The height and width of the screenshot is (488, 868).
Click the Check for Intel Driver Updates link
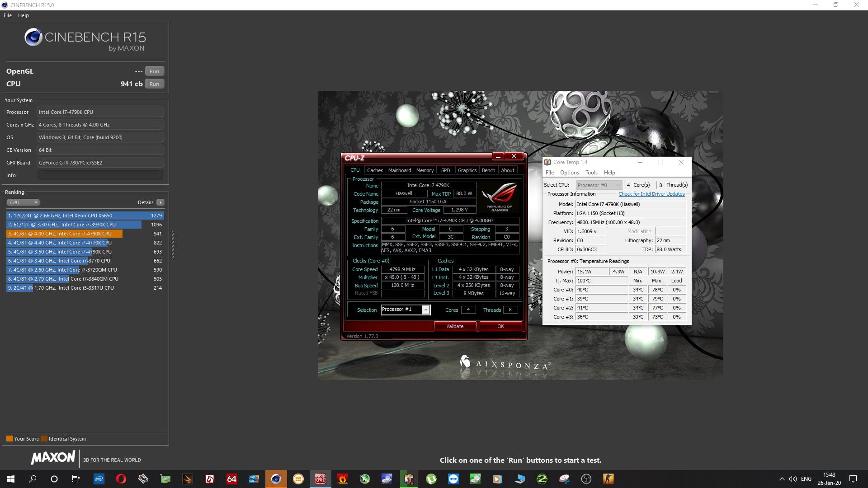[651, 194]
